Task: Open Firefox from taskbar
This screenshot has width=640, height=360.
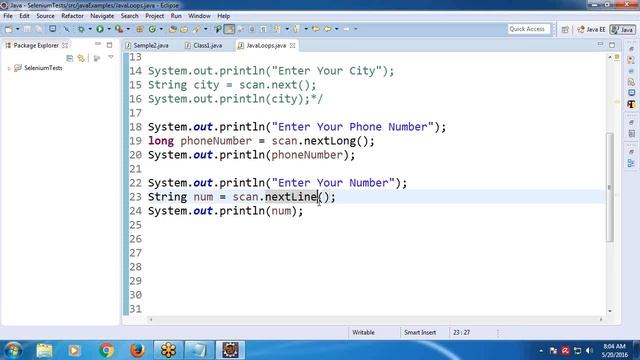Action: [137, 350]
